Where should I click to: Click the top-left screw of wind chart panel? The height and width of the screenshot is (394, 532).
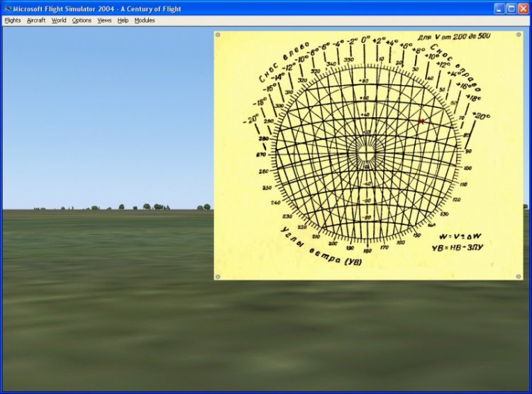218,35
